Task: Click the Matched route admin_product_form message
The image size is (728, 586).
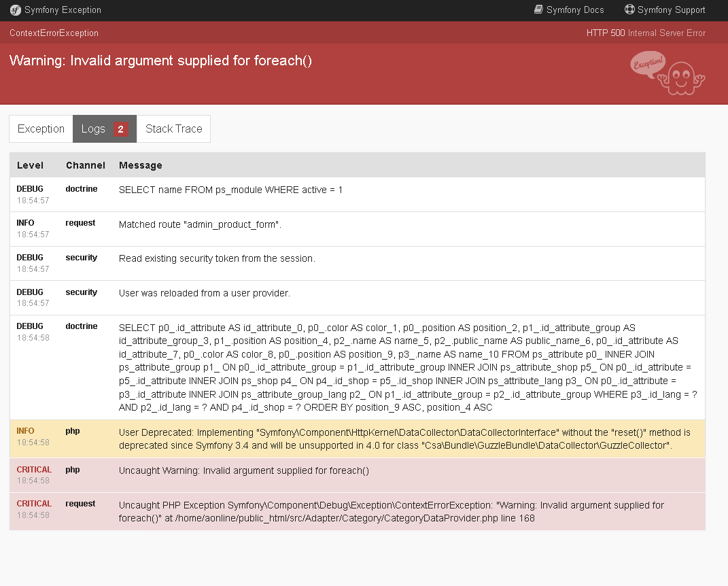Action: coord(200,225)
